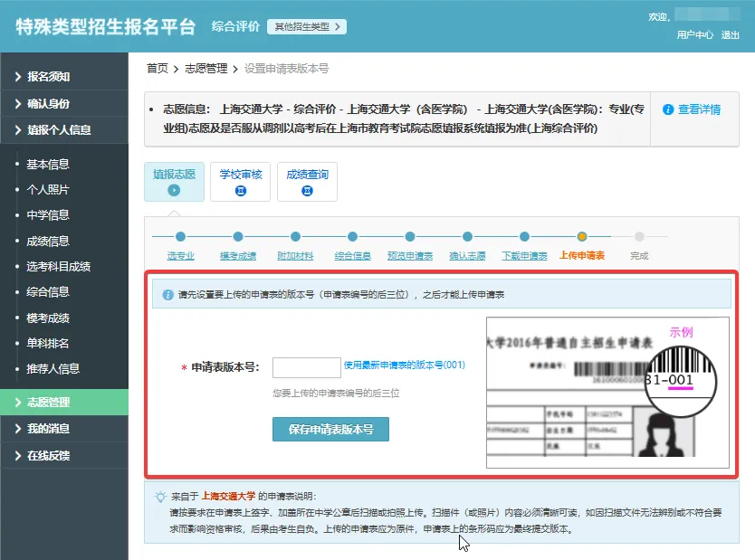Viewport: 755px width, 560px height.
Task: Click the 申请表版本号 input field
Action: click(306, 367)
